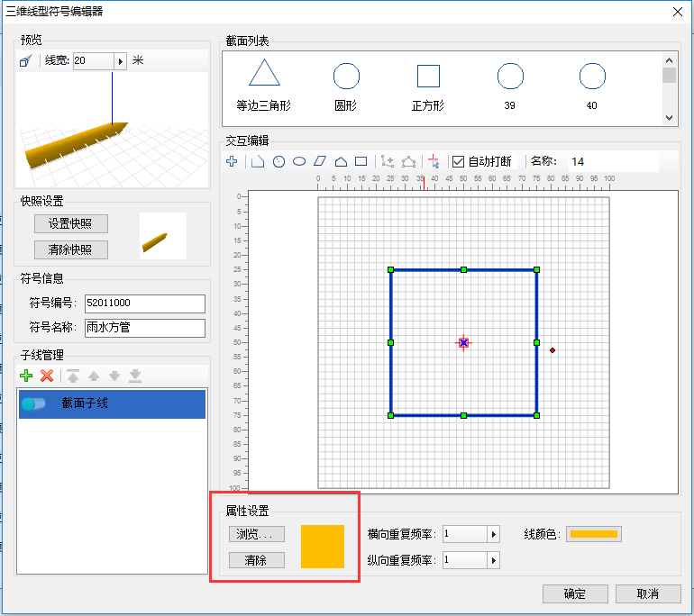Image resolution: width=694 pixels, height=616 pixels.
Task: Select the 截面子线 list row
Action: [113, 403]
